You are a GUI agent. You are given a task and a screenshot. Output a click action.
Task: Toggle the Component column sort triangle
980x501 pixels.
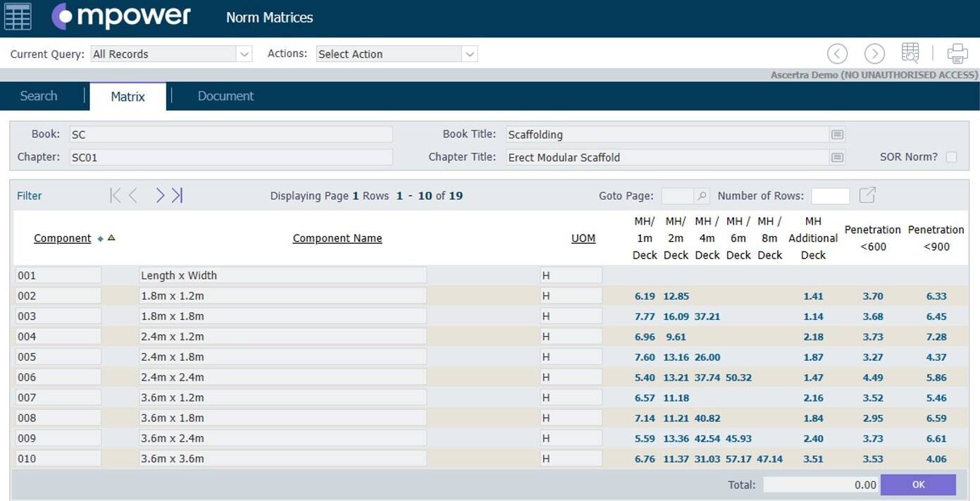tap(111, 238)
